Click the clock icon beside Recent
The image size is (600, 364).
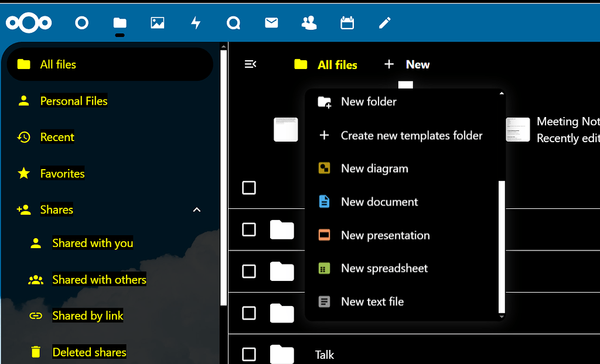23,137
